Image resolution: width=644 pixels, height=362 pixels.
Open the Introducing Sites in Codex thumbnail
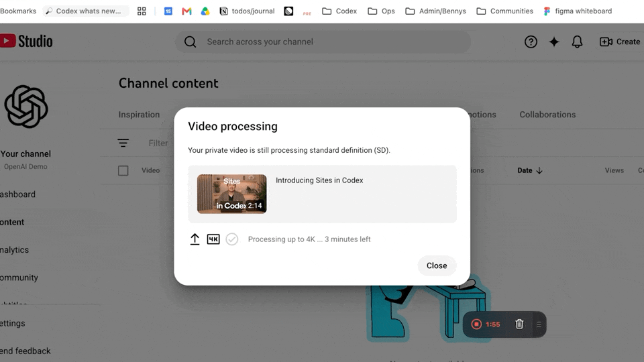231,194
